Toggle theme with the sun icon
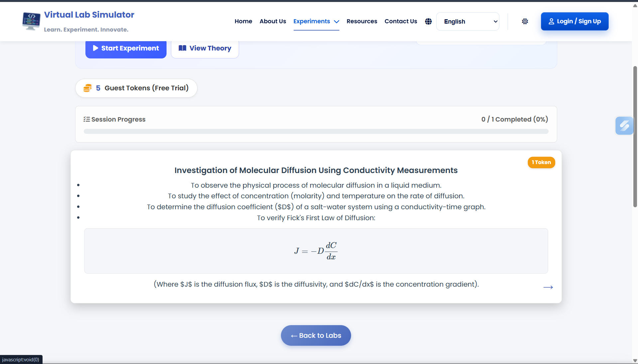Viewport: 638px width, 364px height. (x=525, y=21)
